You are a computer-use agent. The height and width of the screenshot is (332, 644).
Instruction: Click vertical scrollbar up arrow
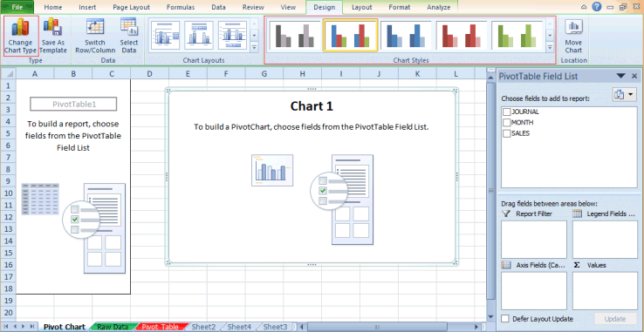coord(490,77)
